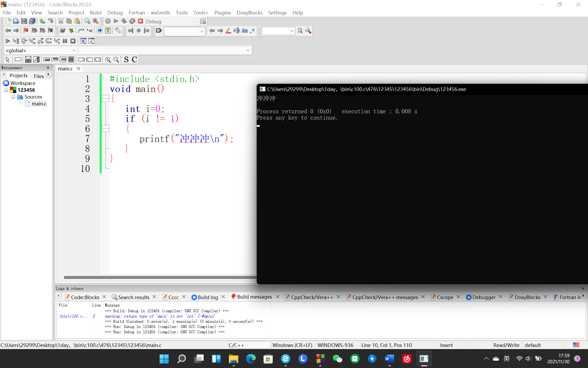Toggle regex search option
This screenshot has width=588, height=368.
[253, 31]
